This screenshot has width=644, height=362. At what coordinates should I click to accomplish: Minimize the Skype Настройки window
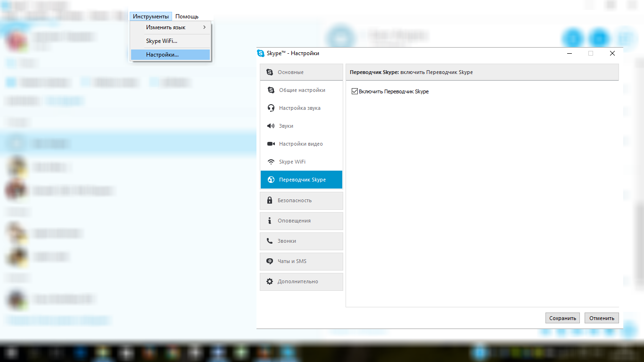click(x=570, y=53)
